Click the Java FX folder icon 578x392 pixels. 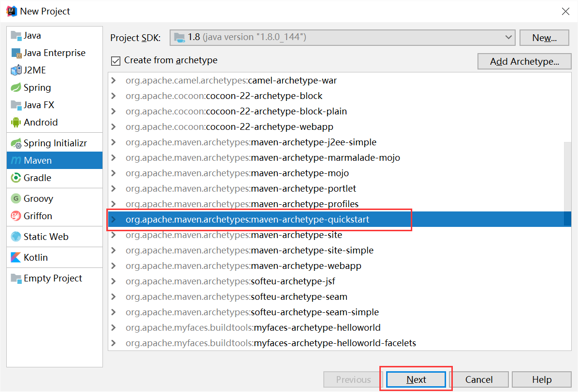[x=16, y=105]
